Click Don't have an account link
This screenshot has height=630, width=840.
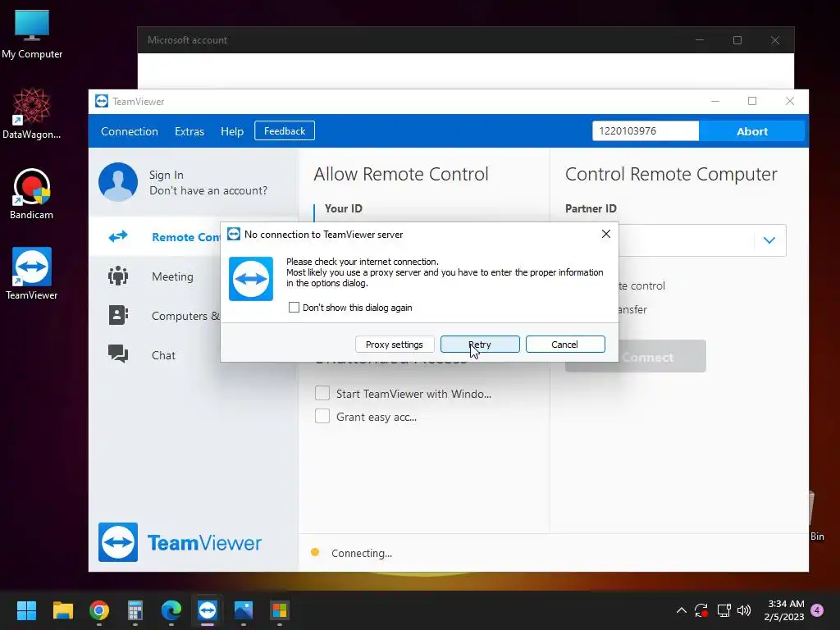(208, 190)
